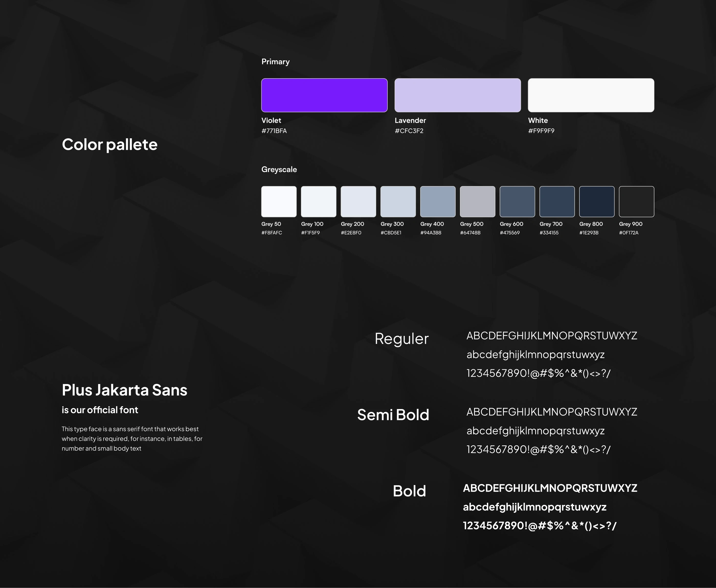Click the 'Lavender' color name
Screen dimensions: 716x588
pos(410,120)
